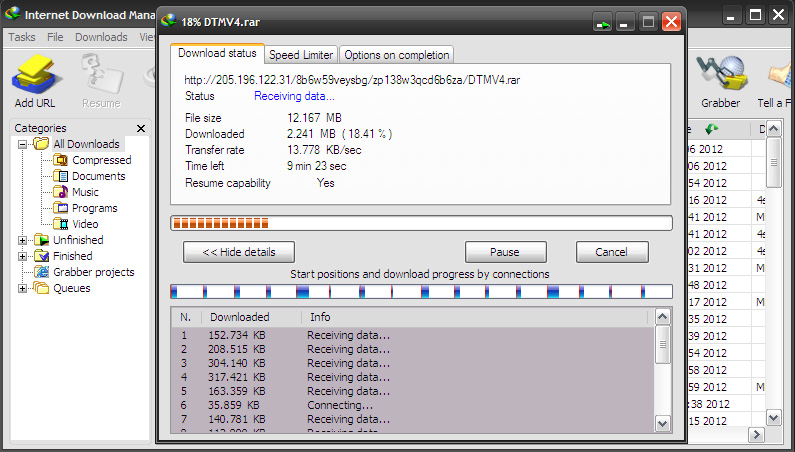Click the IDM icon in download dialog title

point(169,21)
